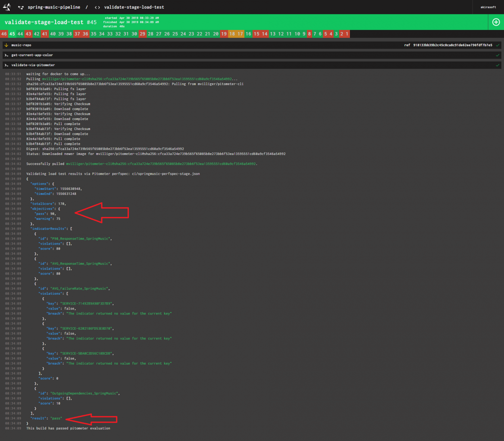Click the validate-stage-load-test job name link

134,7
